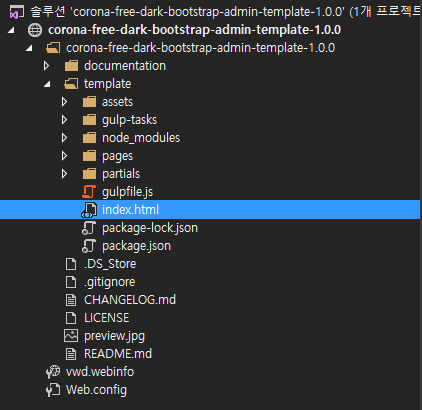Expand the partials folder arrow
Viewport: 422px width, 410px height.
[x=65, y=174]
